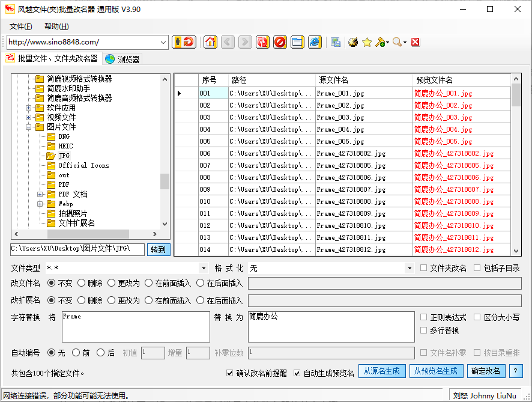Click the 替换为 text field

point(331,327)
